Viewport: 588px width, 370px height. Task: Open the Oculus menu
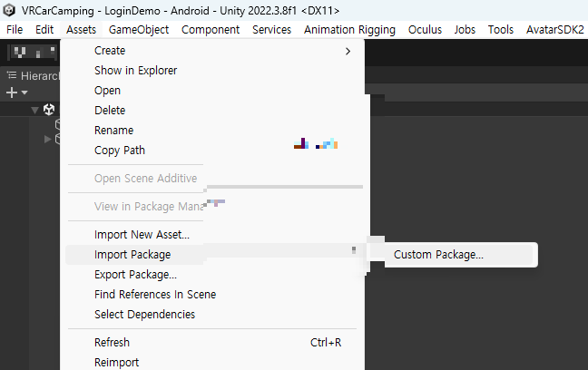[425, 30]
